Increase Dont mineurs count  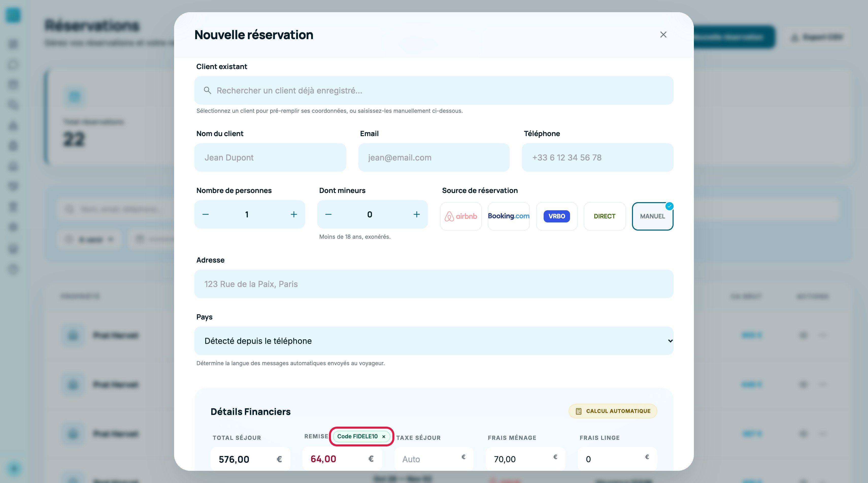pos(416,214)
